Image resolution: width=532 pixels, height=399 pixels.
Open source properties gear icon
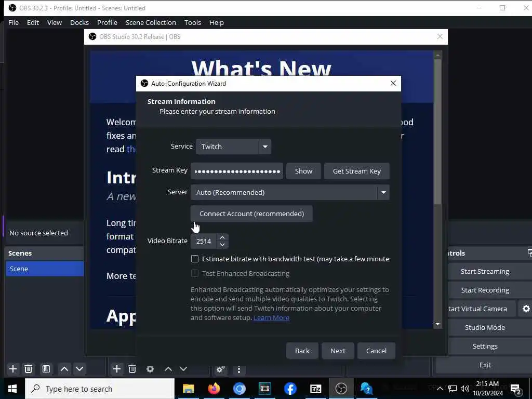coord(150,369)
